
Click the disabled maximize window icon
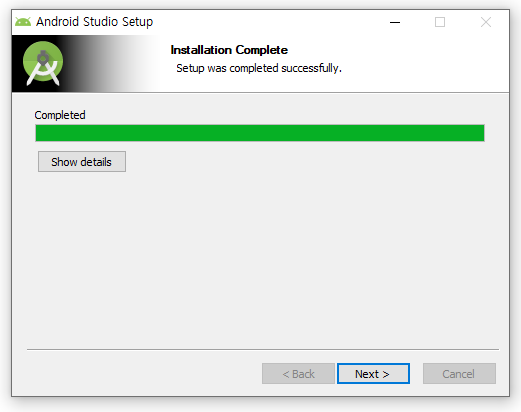[440, 22]
